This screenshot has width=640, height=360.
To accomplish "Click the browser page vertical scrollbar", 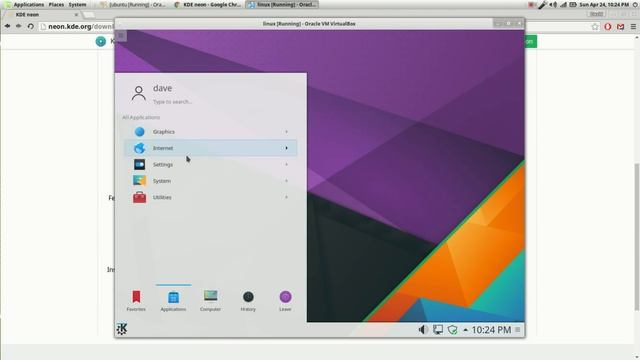I will tap(637, 237).
